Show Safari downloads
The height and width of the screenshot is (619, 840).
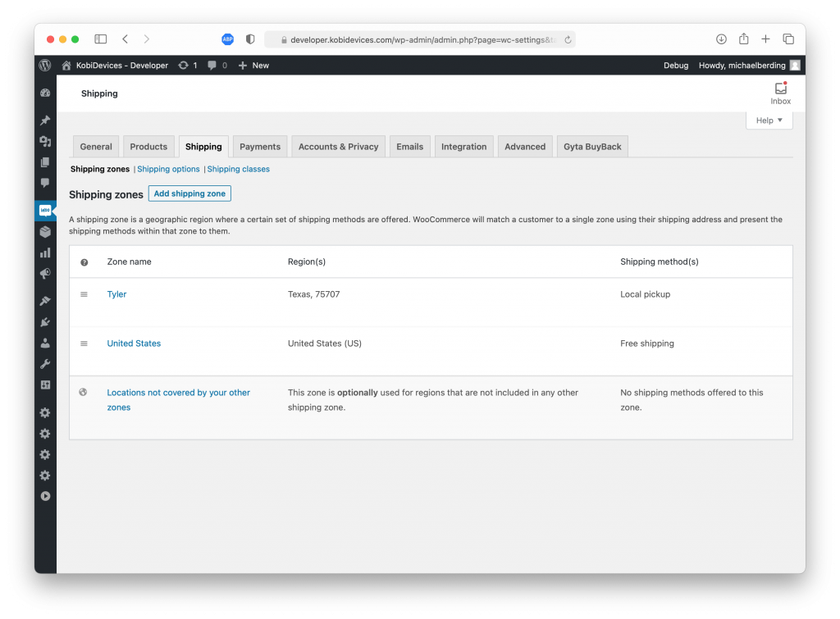(x=721, y=39)
